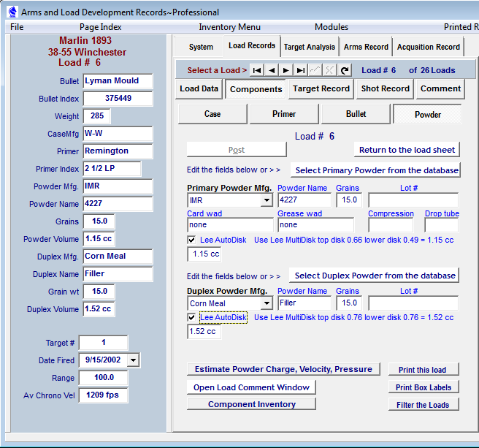Open the Comment sub-tab

point(440,88)
